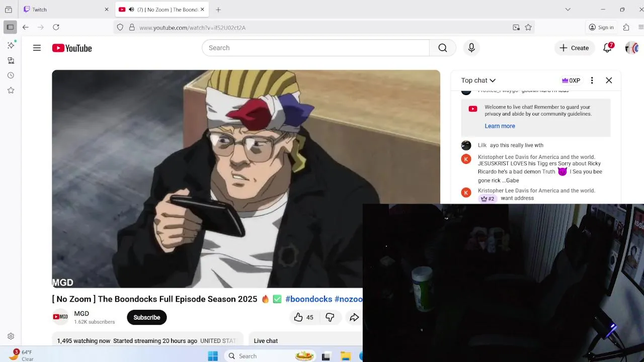
Task: Toggle the browser sidebar panel button
Action: point(10,27)
